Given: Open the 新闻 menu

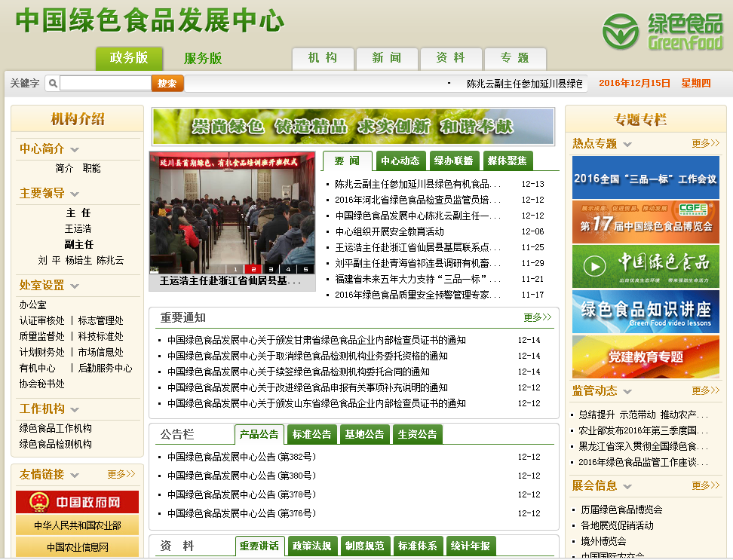Looking at the screenshot, I should pyautogui.click(x=387, y=58).
